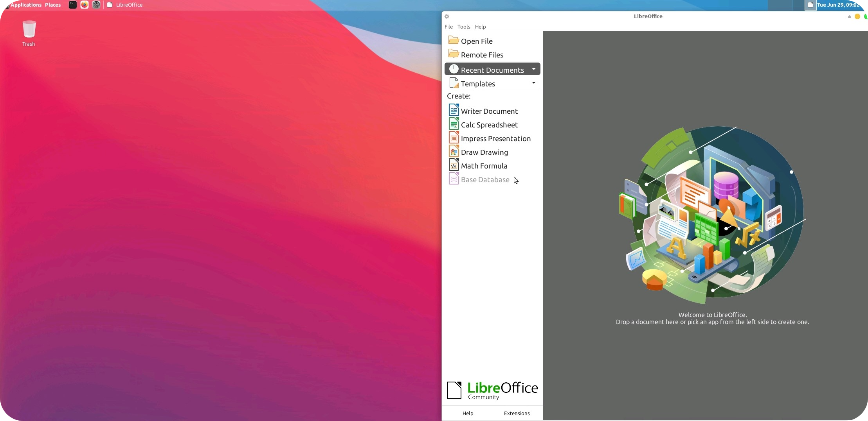This screenshot has height=421, width=868.
Task: Click the LibreOffice taskbar window entry
Action: click(125, 5)
